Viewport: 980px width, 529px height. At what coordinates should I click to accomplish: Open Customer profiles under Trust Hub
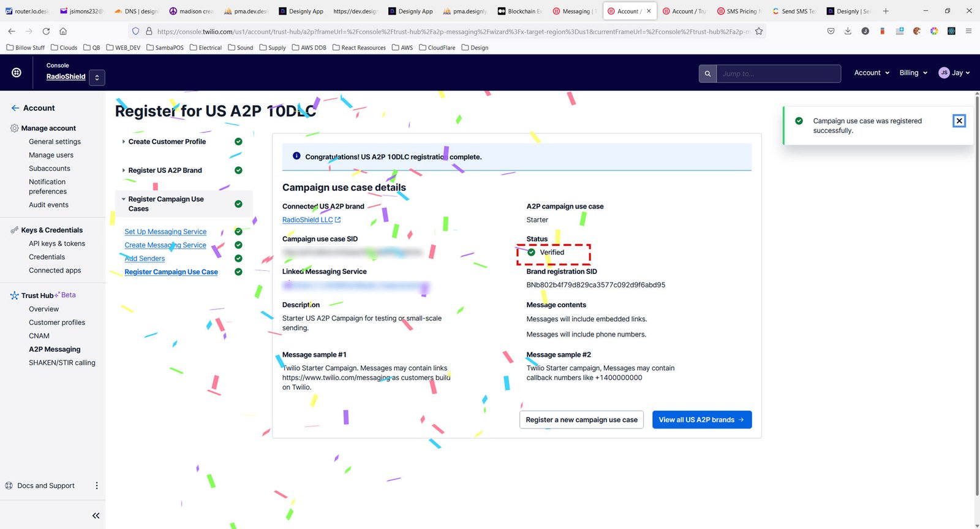tap(57, 322)
